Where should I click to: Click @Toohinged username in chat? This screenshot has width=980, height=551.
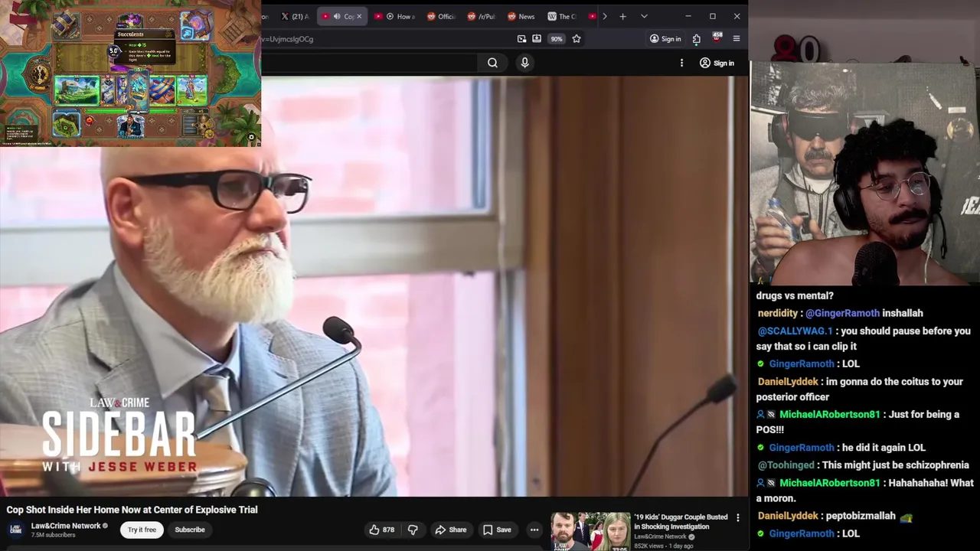pos(786,465)
